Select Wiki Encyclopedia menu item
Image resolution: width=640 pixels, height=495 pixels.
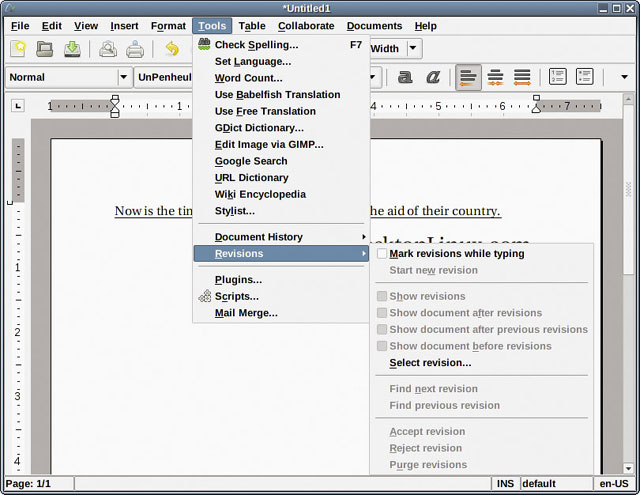[281, 194]
